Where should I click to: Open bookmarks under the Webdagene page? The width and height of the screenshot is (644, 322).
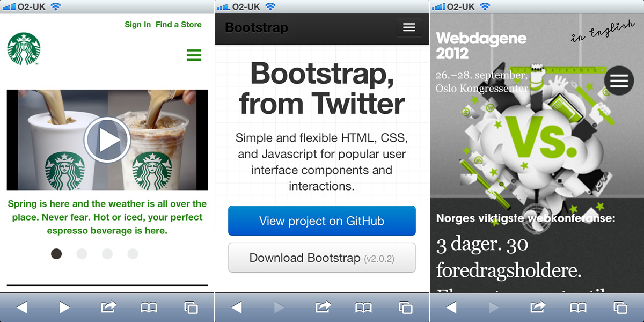pos(579,308)
